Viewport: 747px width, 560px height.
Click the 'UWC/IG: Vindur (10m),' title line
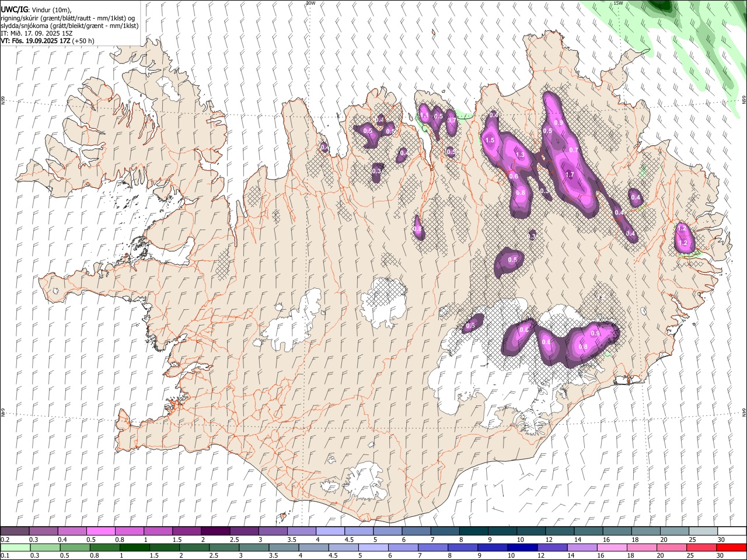click(x=36, y=10)
